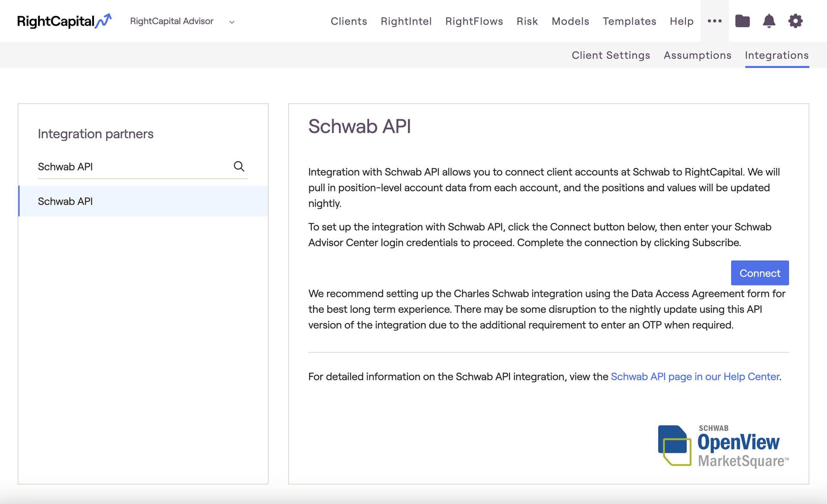Open the RightIntel menu
This screenshot has width=827, height=504.
click(x=406, y=21)
